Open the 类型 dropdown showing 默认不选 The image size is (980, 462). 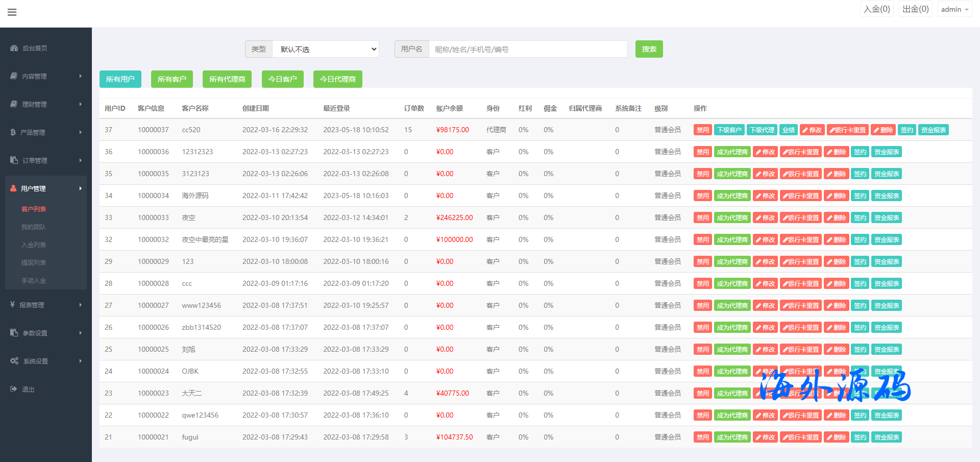(x=326, y=49)
